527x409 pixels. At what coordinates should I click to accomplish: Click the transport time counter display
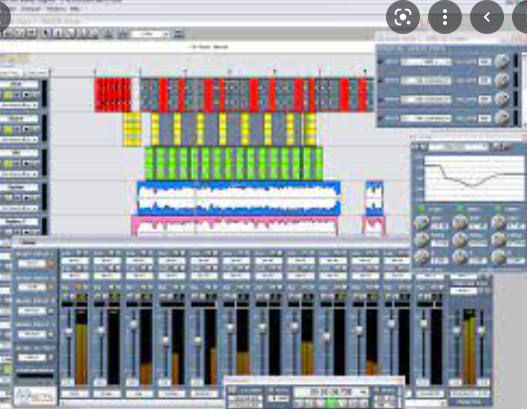pyautogui.click(x=331, y=392)
